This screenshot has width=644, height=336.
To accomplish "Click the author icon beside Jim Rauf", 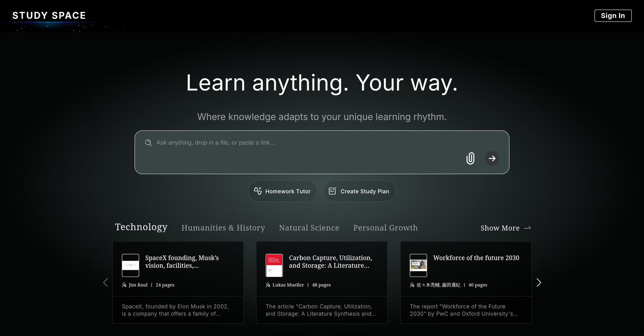I will click(124, 285).
